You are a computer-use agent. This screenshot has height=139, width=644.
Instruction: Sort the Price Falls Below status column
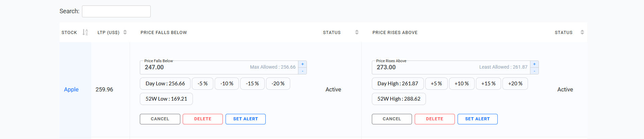pos(357,32)
